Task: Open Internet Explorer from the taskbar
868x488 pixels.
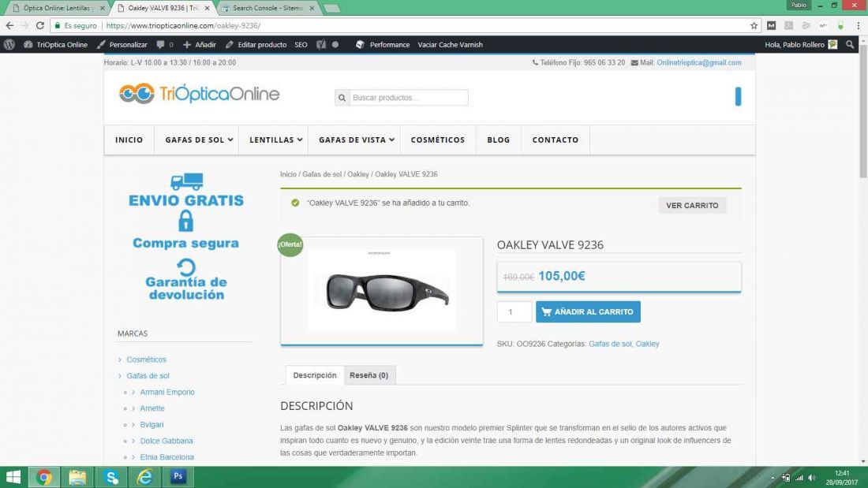Action: click(x=144, y=477)
